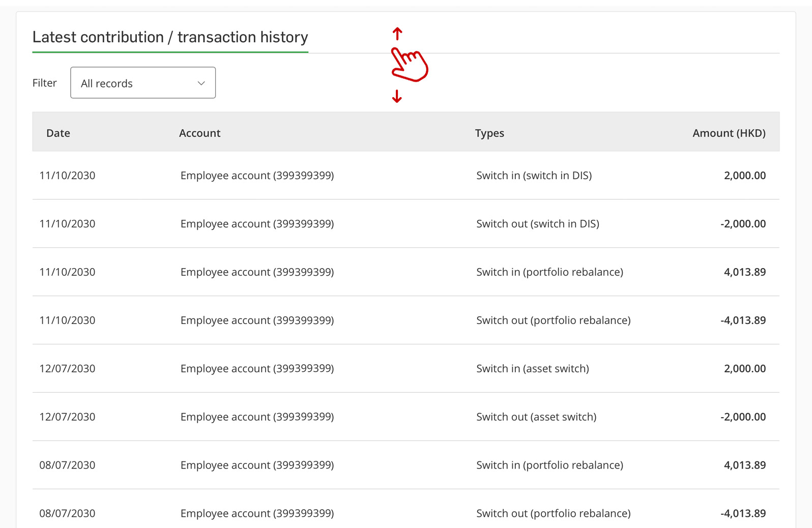Image resolution: width=812 pixels, height=528 pixels.
Task: Click the -4,013.89 amount on 11/10/2030
Action: (x=743, y=320)
